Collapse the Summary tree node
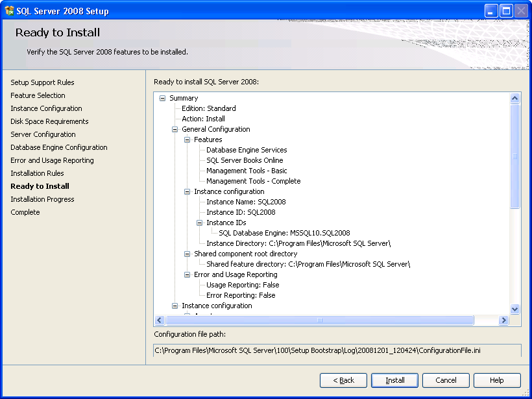The width and height of the screenshot is (532, 399). point(162,98)
